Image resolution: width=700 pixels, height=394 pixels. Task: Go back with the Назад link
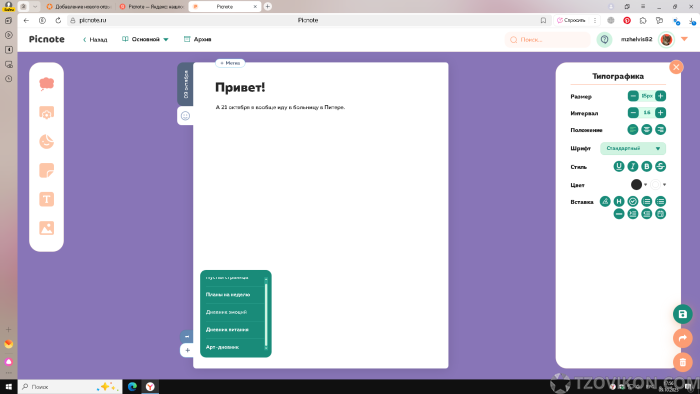[x=95, y=40]
